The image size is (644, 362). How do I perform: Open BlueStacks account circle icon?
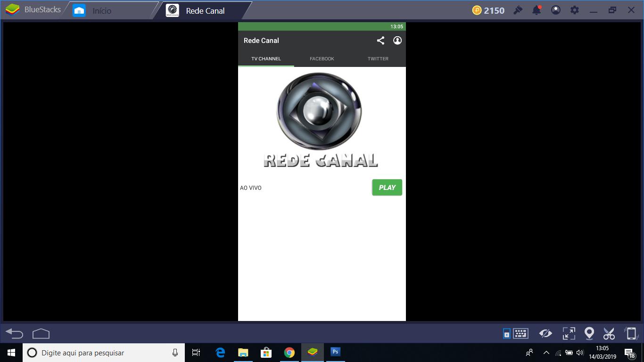point(556,10)
